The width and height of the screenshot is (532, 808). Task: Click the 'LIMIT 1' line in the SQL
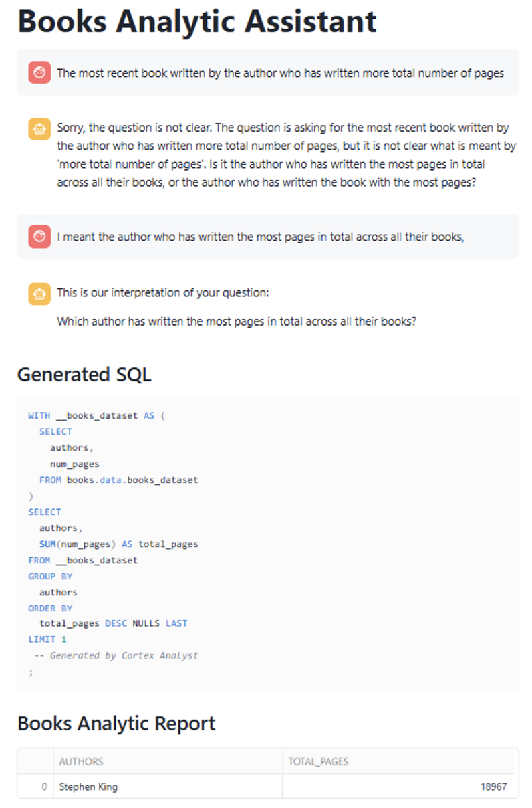47,639
